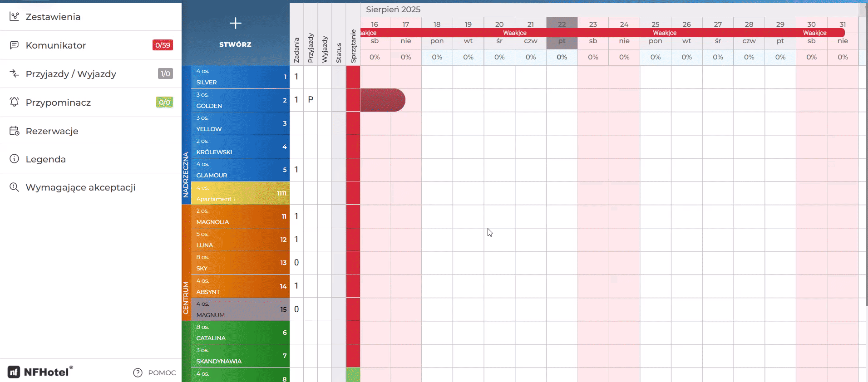Select the SKY room row

pos(240,263)
